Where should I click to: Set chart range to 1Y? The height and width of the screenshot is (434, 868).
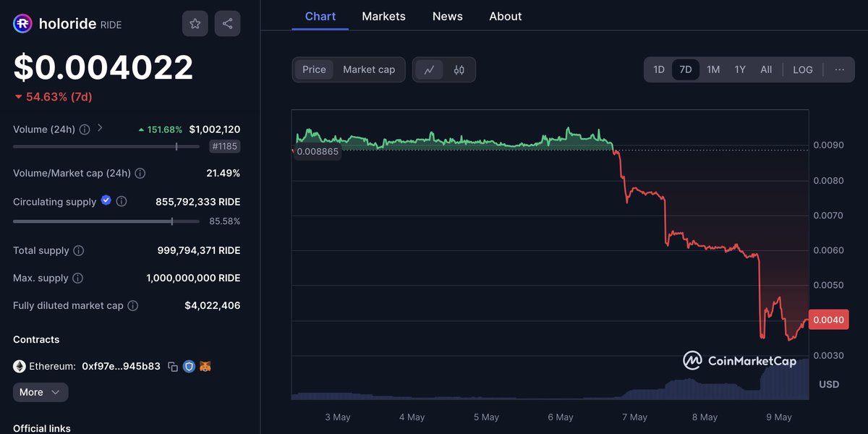point(740,69)
